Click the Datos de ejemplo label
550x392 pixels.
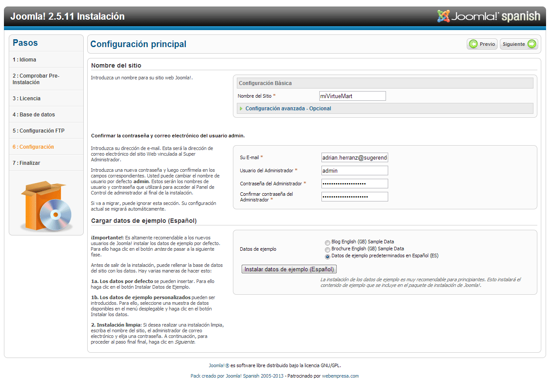258,249
